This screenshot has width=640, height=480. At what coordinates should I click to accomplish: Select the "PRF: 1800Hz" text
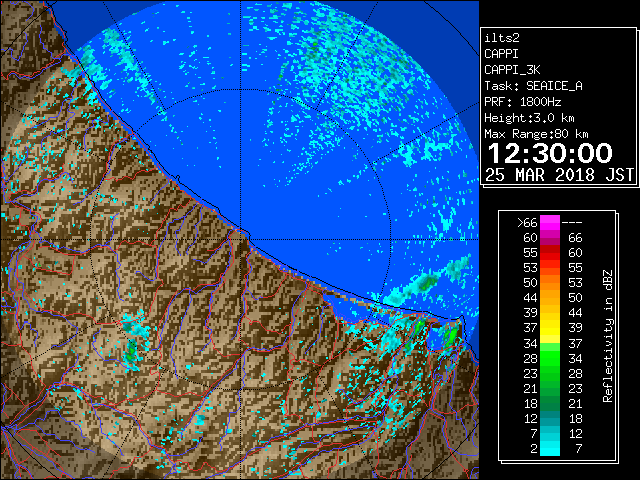tap(522, 102)
